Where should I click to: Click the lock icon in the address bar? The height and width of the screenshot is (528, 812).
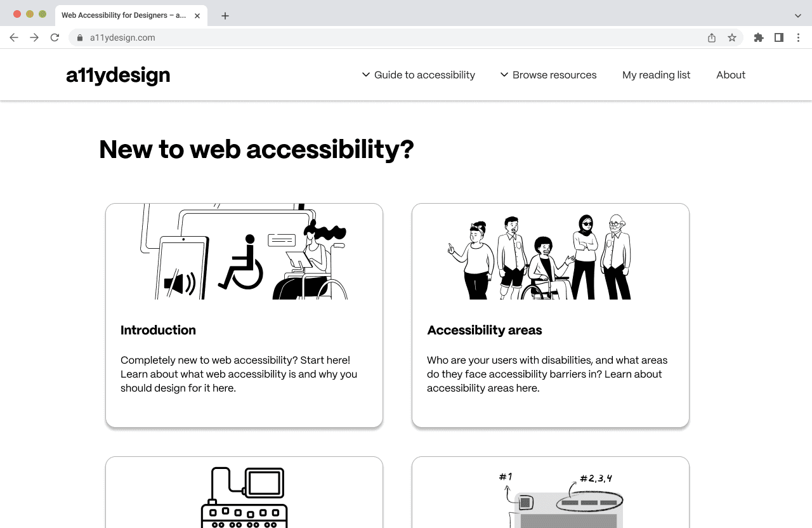click(x=79, y=37)
